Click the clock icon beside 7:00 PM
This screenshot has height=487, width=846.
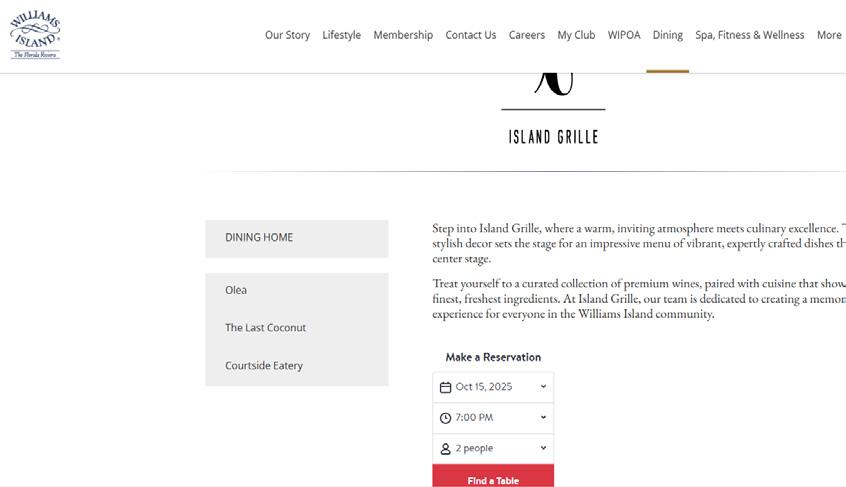coord(445,418)
